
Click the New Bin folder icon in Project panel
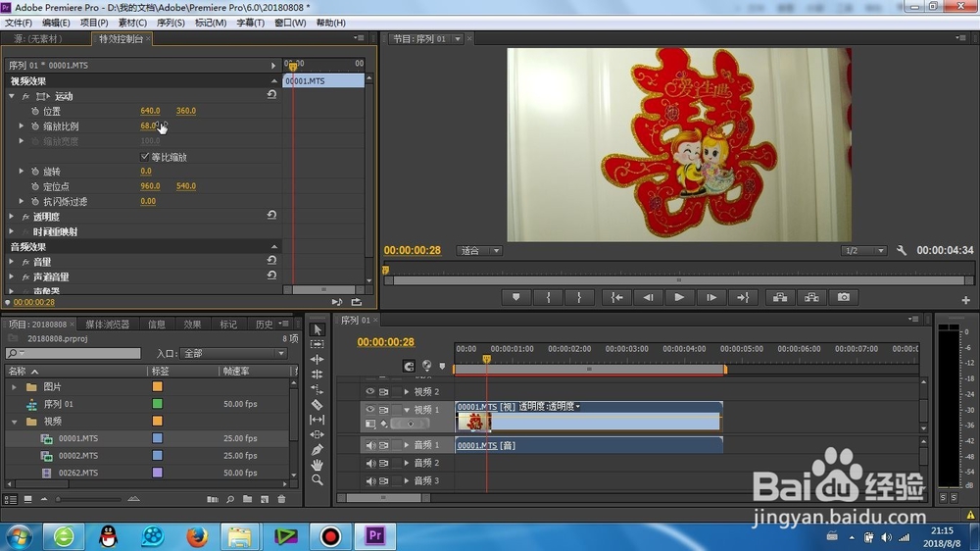[248, 499]
